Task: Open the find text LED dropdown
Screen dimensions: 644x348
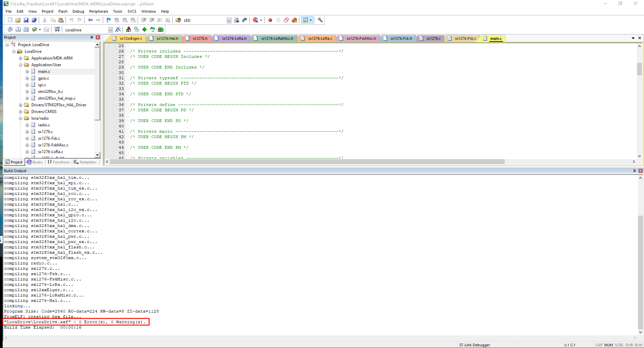Action: click(x=229, y=20)
